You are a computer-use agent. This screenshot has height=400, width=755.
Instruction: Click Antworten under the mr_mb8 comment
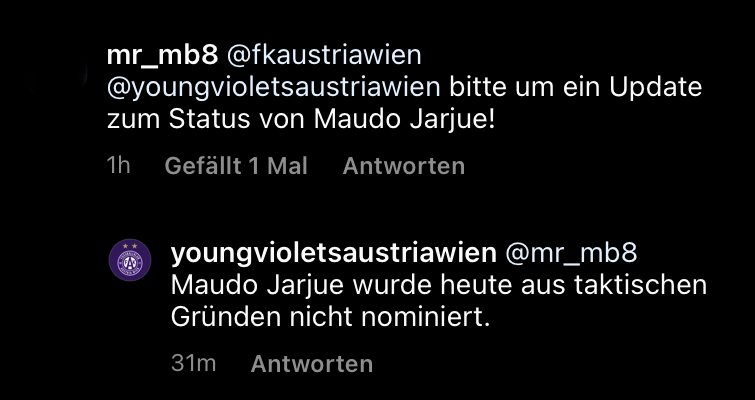pos(404,166)
